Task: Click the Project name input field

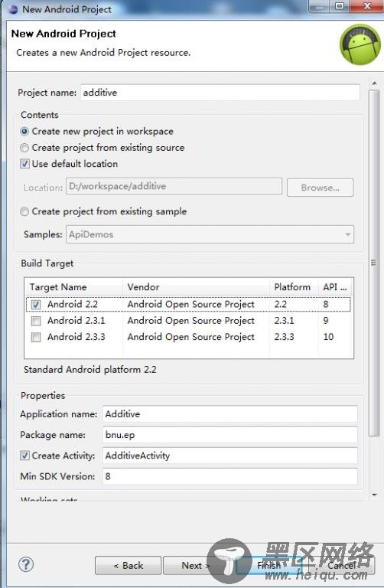Action: tap(220, 93)
